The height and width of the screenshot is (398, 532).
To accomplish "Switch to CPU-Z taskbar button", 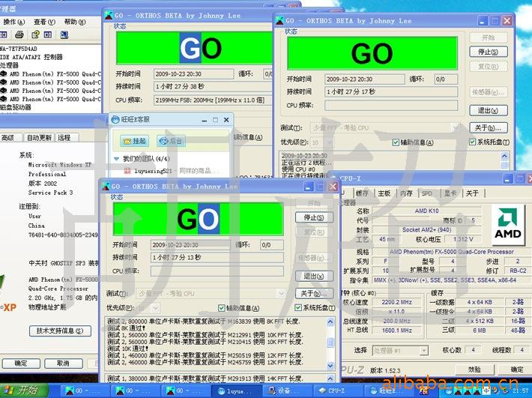I will [336, 391].
